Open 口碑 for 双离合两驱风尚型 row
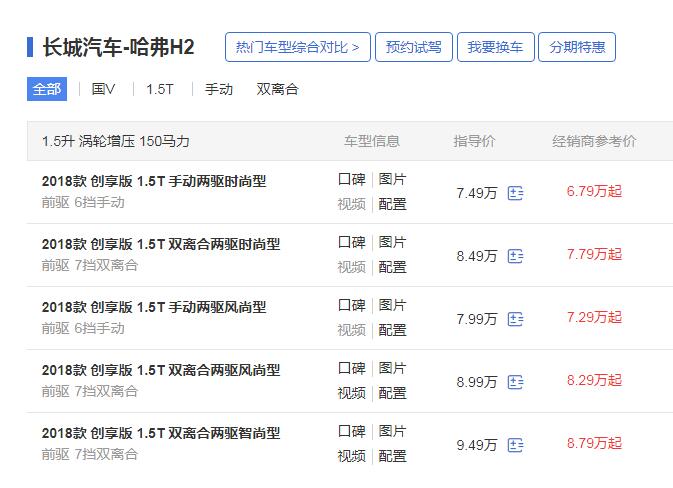 click(x=352, y=368)
